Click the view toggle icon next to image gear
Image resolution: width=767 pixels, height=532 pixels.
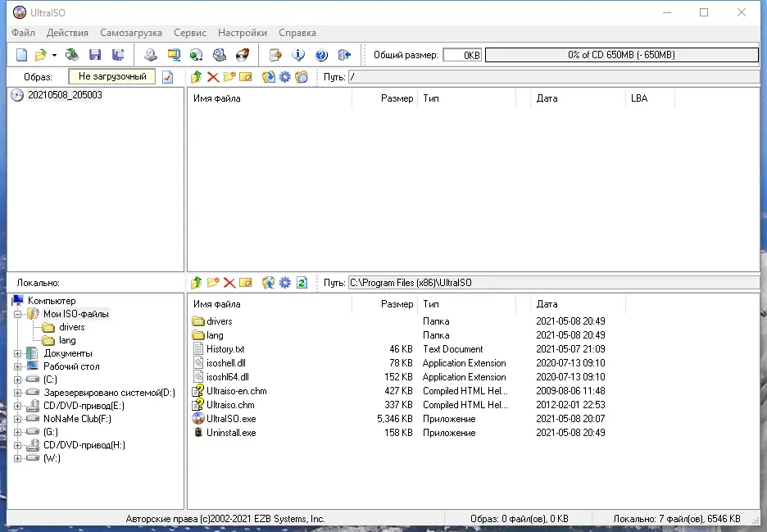coord(302,77)
